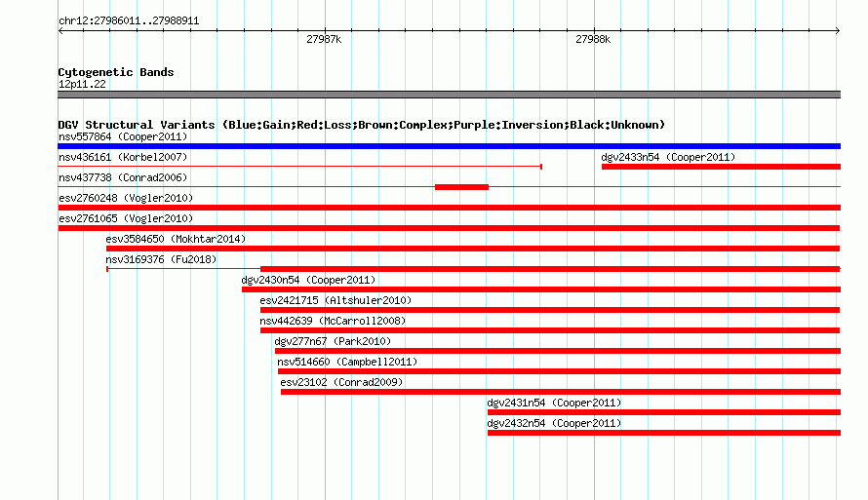Image resolution: width=868 pixels, height=500 pixels.
Task: Click the esv3584650 (Mokhtar2014) label
Action: [176, 239]
